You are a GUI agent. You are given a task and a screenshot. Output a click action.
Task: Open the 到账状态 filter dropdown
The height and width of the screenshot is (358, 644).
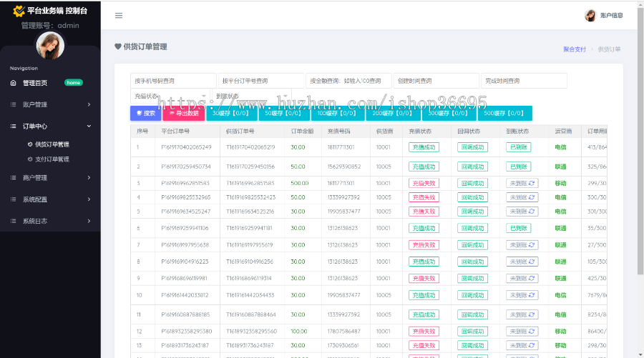pos(250,96)
